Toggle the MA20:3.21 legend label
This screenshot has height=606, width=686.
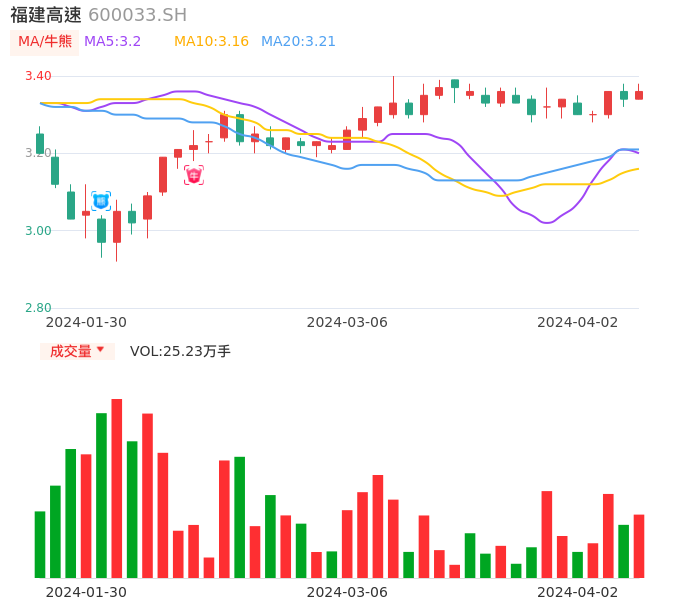298,42
